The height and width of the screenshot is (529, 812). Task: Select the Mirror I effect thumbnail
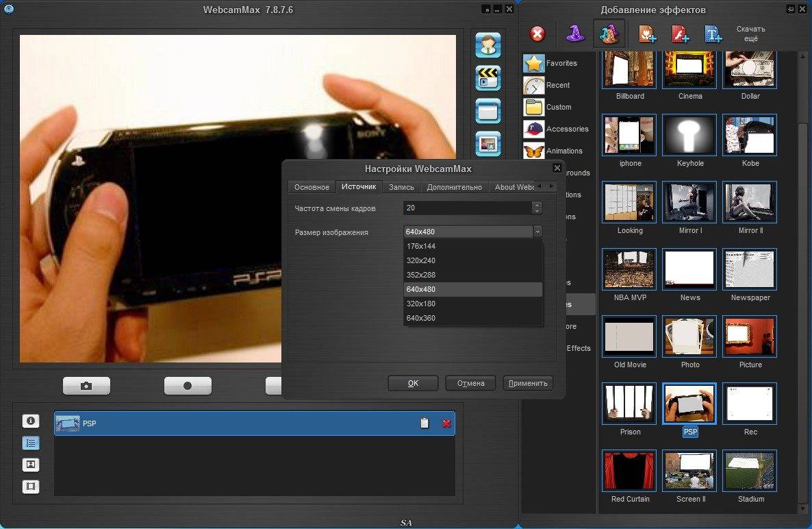[x=689, y=202]
